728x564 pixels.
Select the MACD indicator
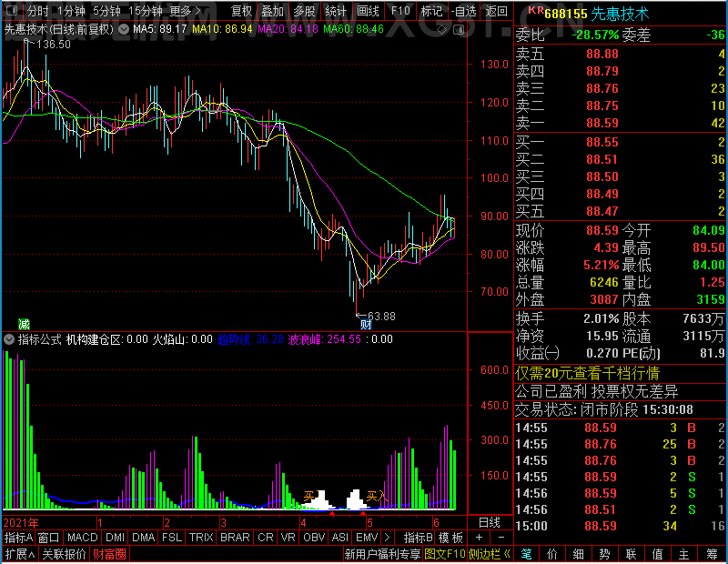tap(82, 538)
